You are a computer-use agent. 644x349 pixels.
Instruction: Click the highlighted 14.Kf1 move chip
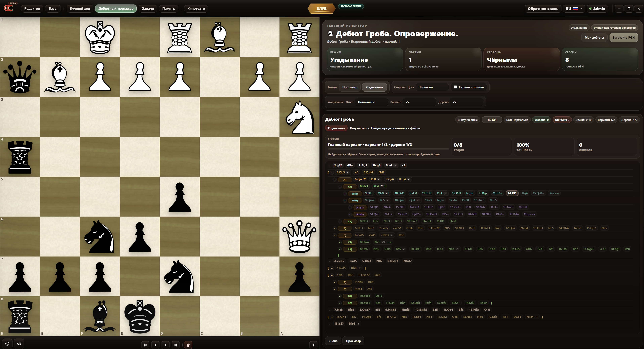point(512,193)
